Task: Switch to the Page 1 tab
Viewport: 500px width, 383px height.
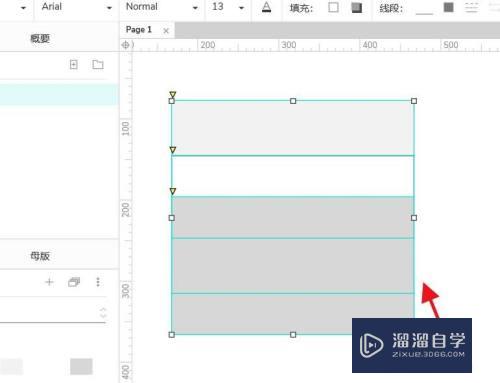Action: 139,30
